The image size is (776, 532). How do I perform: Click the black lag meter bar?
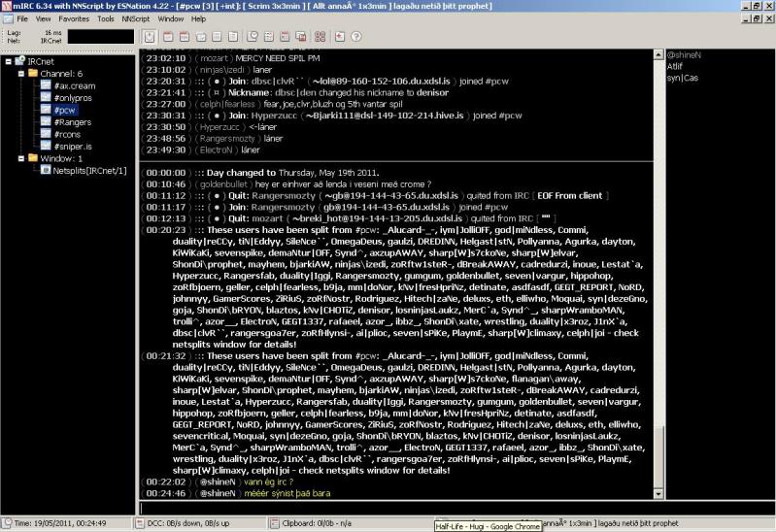[101, 37]
